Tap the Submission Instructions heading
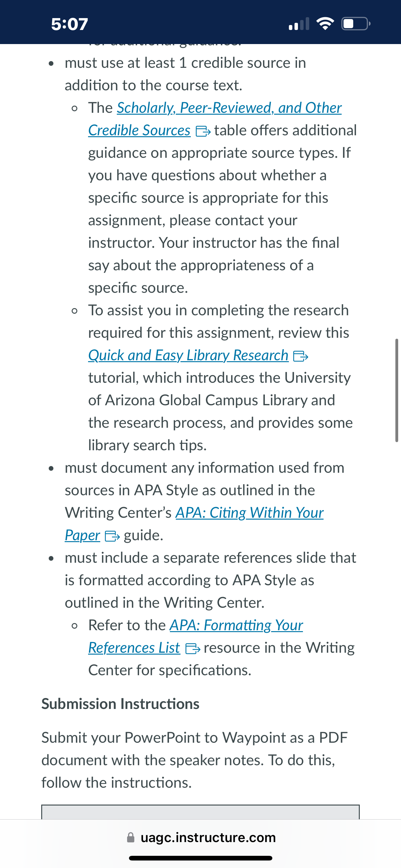 coord(120,704)
